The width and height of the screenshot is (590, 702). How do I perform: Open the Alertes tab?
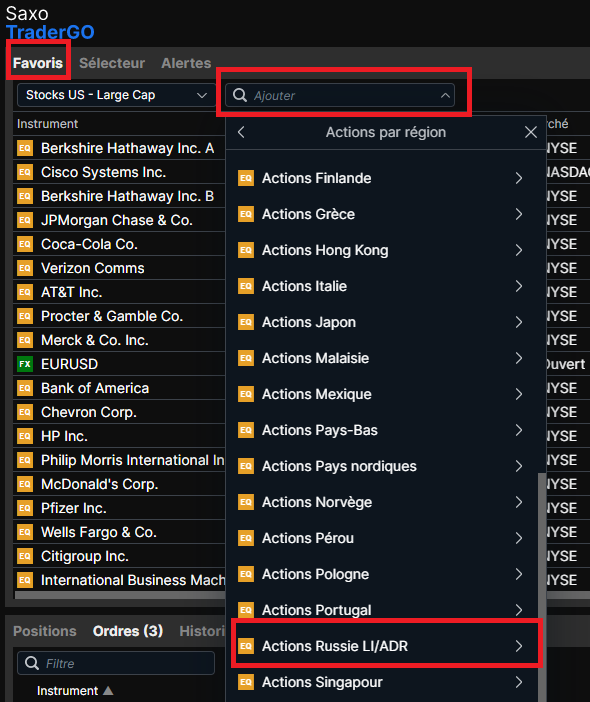[x=186, y=63]
